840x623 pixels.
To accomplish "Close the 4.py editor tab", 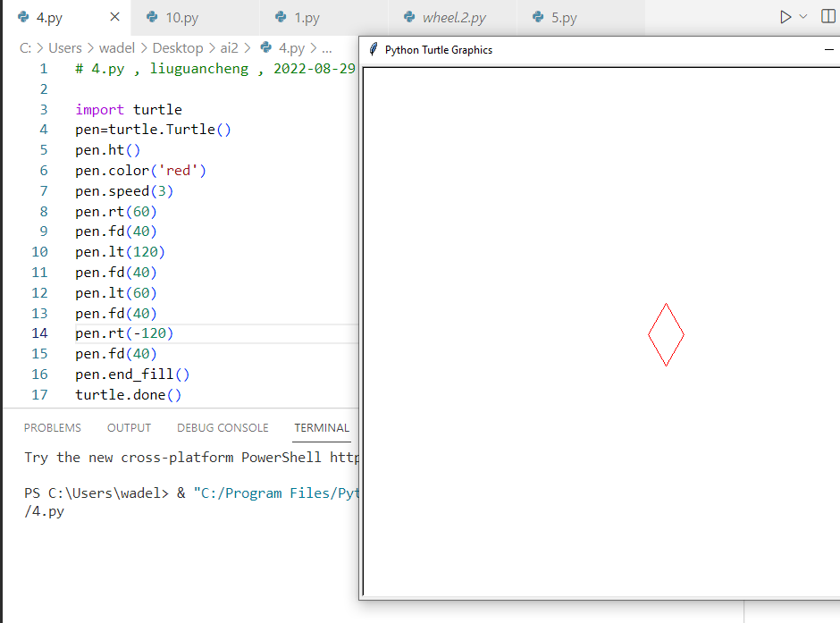I will tap(114, 17).
